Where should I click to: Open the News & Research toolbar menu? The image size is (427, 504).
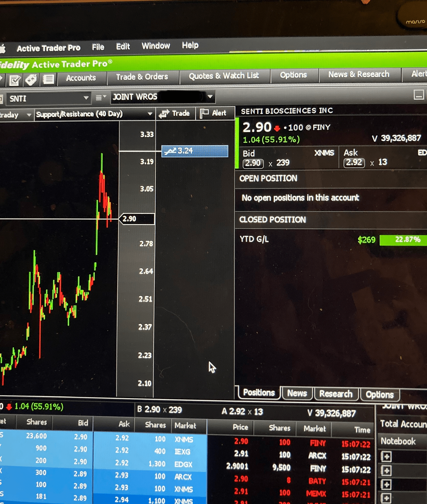359,74
